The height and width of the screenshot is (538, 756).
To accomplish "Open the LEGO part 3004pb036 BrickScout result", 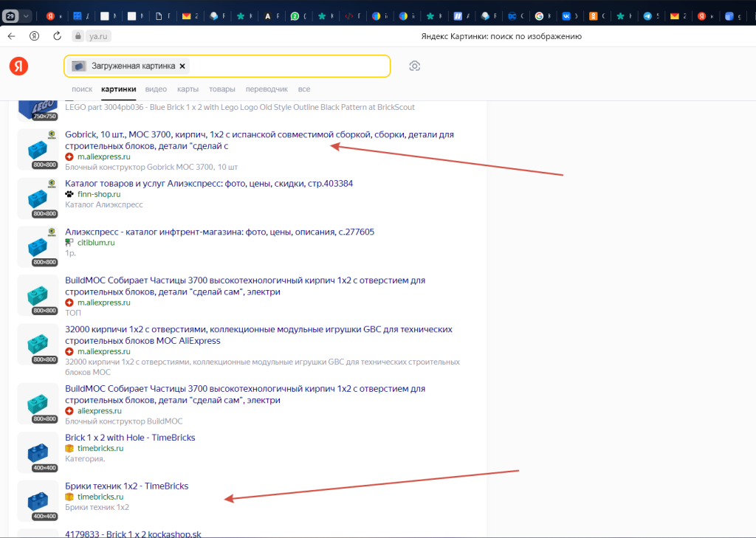I will (240, 107).
